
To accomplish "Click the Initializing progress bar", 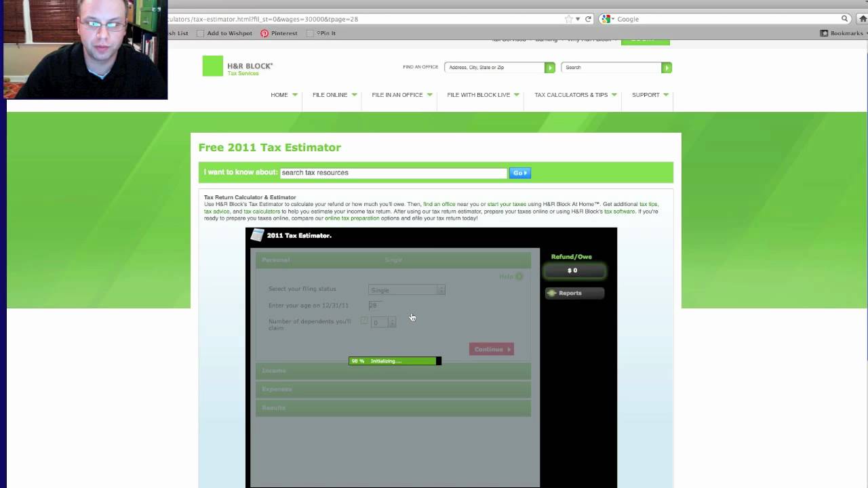I will pyautogui.click(x=395, y=361).
